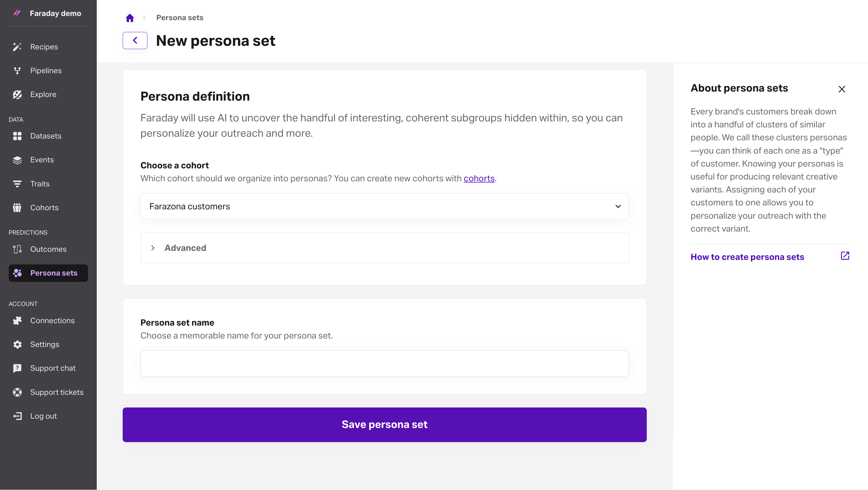
Task: Click the Explore planet icon
Action: pyautogui.click(x=17, y=95)
